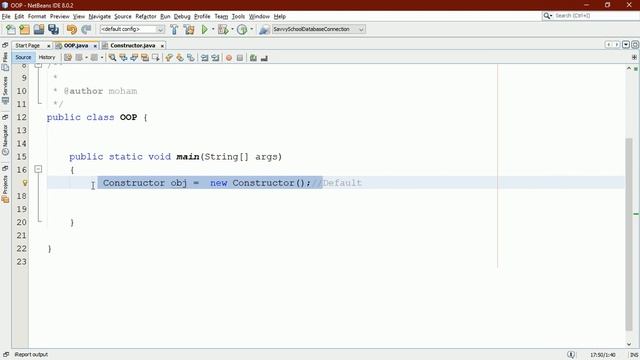
Task: Click the Uncomment icon in editor toolbar
Action: tap(264, 58)
